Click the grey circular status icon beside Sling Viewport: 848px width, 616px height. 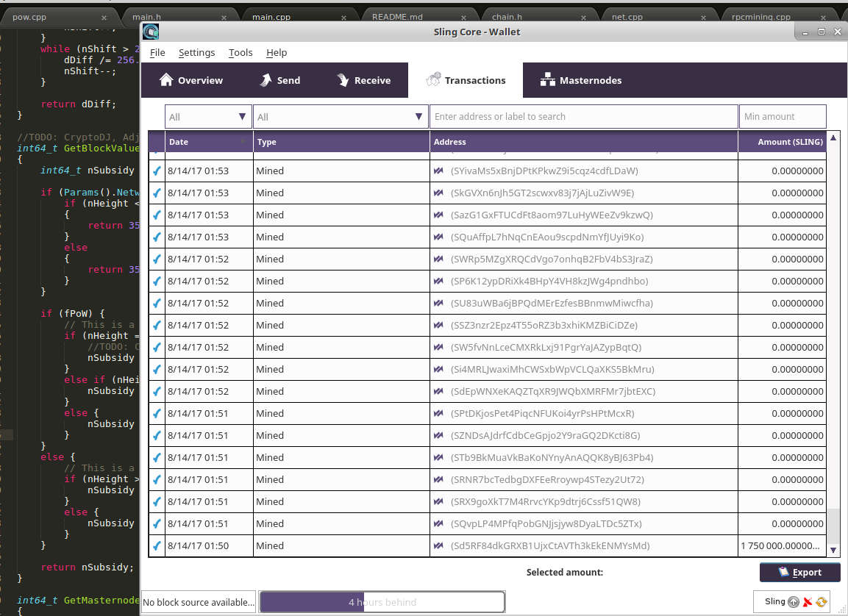coord(794,602)
